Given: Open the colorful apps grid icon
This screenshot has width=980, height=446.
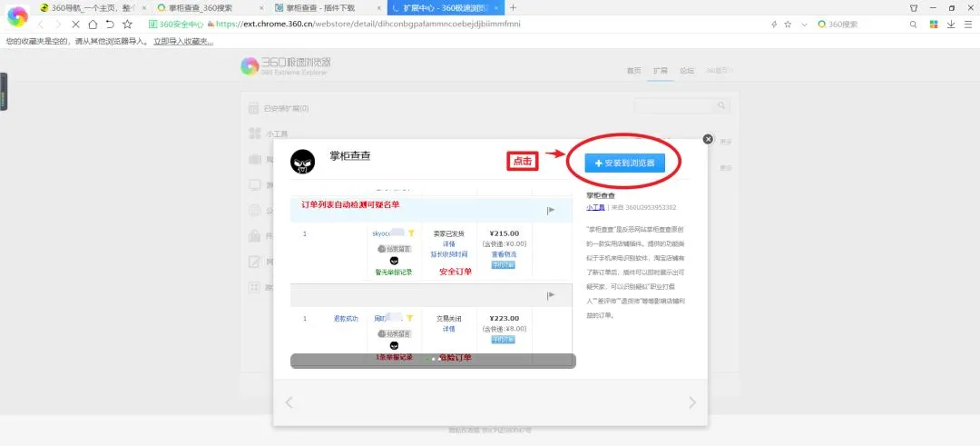Looking at the screenshot, I should (934, 25).
